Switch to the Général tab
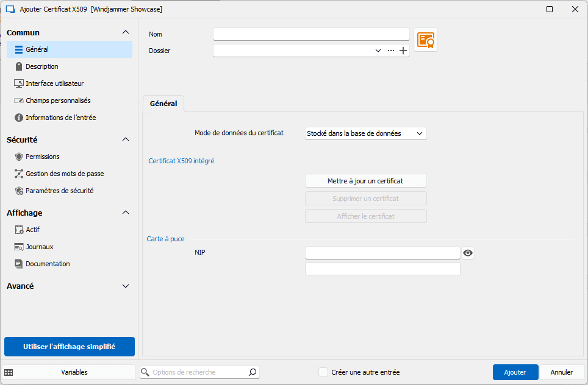This screenshot has width=588, height=385. [x=163, y=104]
